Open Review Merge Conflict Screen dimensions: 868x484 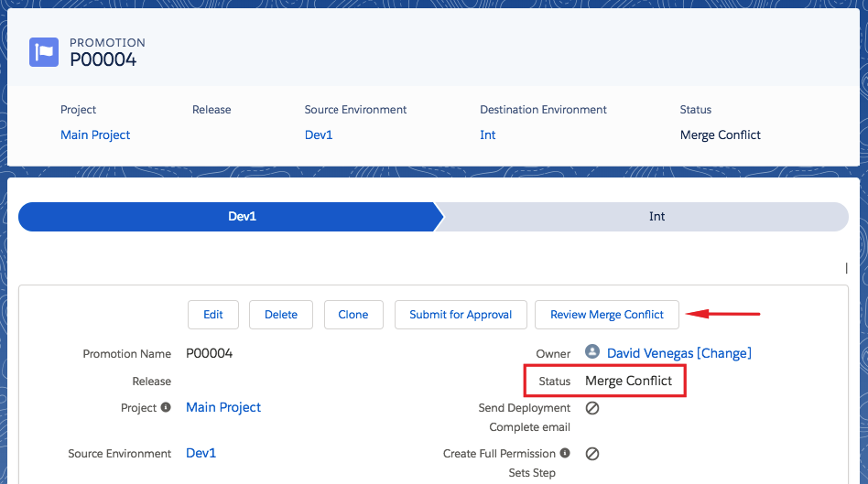(x=607, y=315)
